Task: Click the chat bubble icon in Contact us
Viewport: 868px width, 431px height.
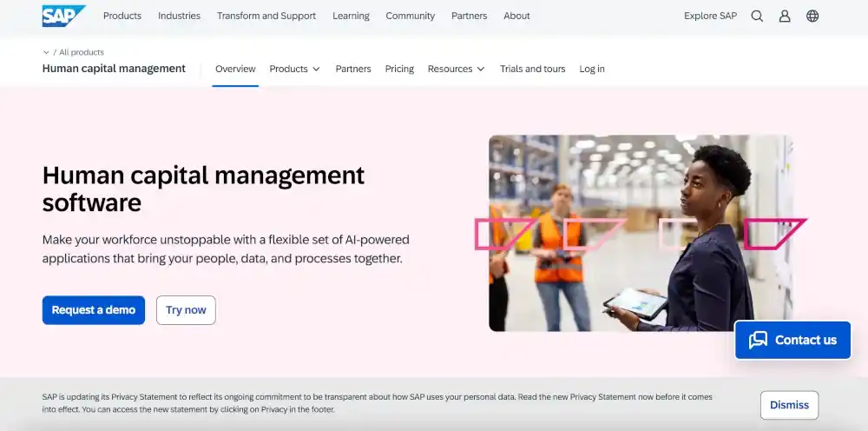Action: (x=758, y=340)
